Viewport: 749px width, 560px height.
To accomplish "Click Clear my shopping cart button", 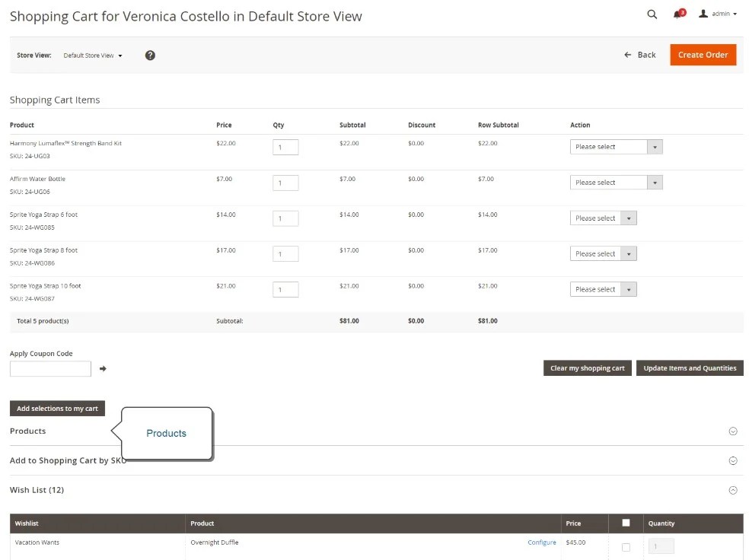I will [x=587, y=368].
